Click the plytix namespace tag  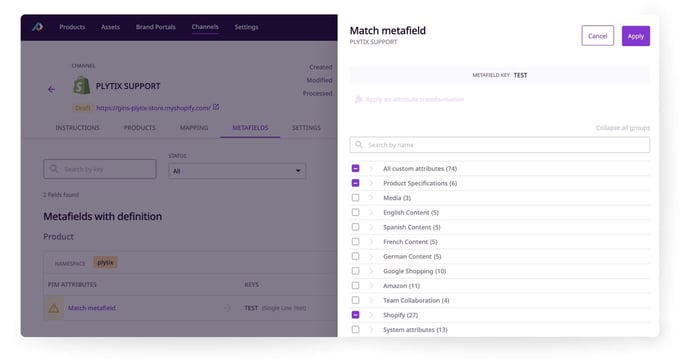pos(105,263)
